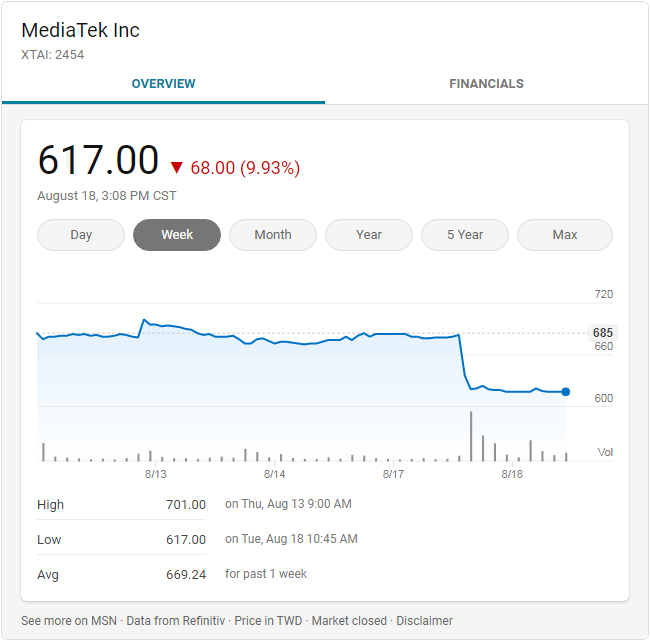Switch to the Overview tab
650x641 pixels.
tap(163, 84)
